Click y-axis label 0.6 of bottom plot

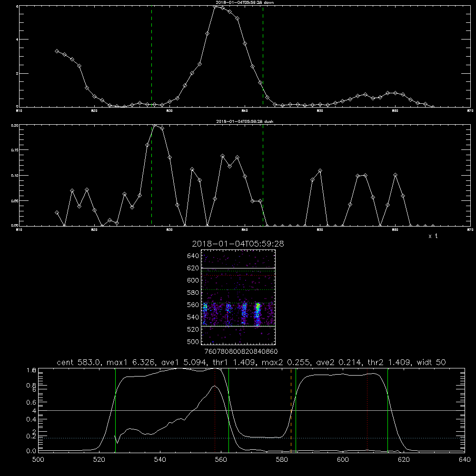31,402
